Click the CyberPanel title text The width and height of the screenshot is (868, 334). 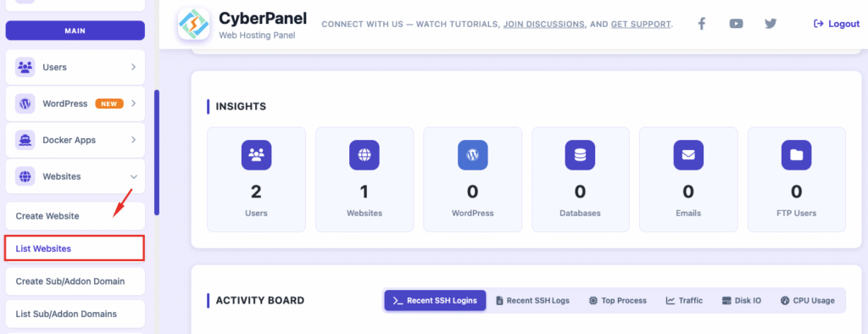coord(263,19)
